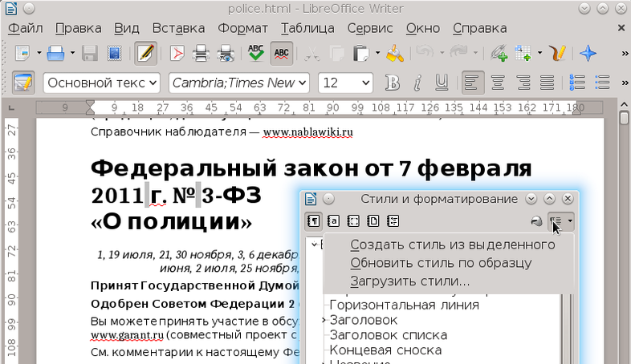The width and height of the screenshot is (631, 364).
Task: Toggle Edit mode pencil icon
Action: click(145, 53)
